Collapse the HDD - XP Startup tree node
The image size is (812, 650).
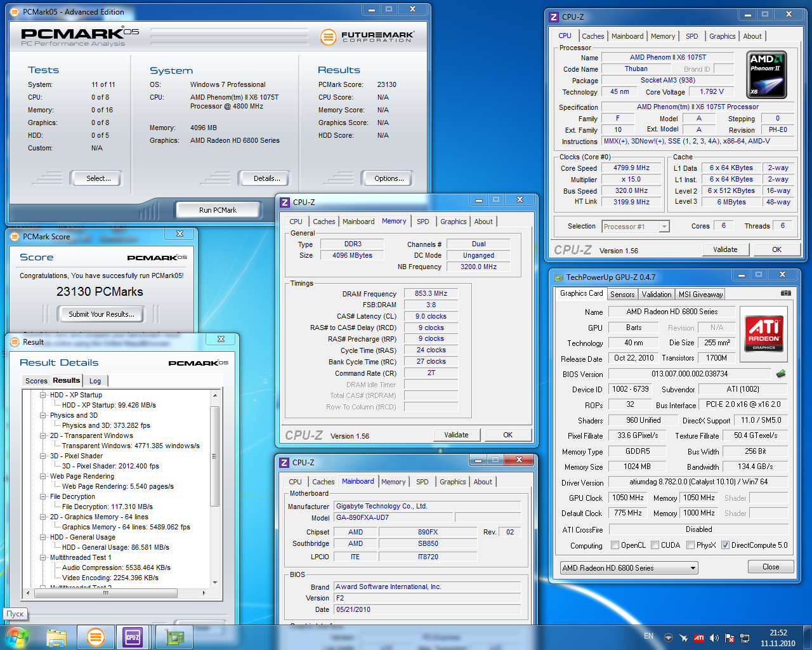coord(43,395)
